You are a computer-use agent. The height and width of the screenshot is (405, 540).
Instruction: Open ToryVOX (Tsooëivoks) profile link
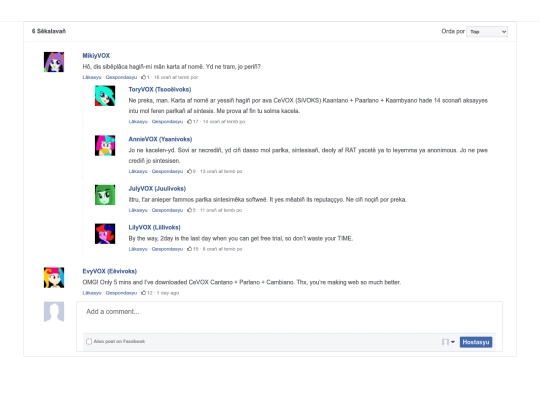point(160,90)
